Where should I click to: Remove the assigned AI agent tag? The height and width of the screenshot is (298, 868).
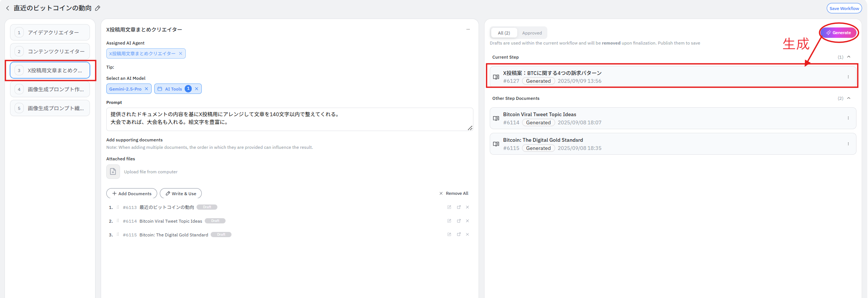tap(181, 53)
